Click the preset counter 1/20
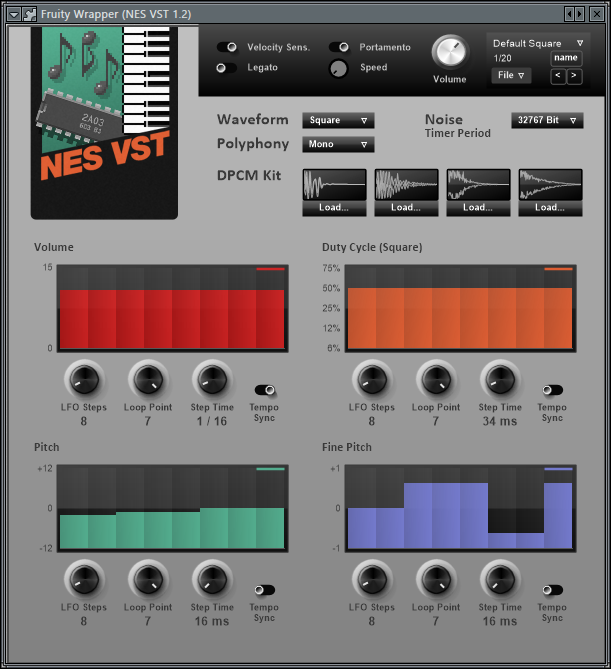 tap(503, 58)
